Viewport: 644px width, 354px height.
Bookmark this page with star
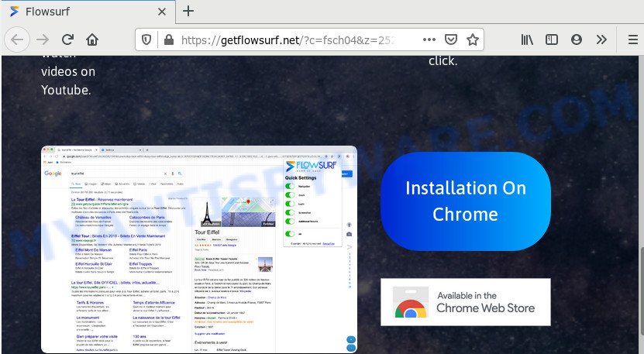tap(473, 40)
